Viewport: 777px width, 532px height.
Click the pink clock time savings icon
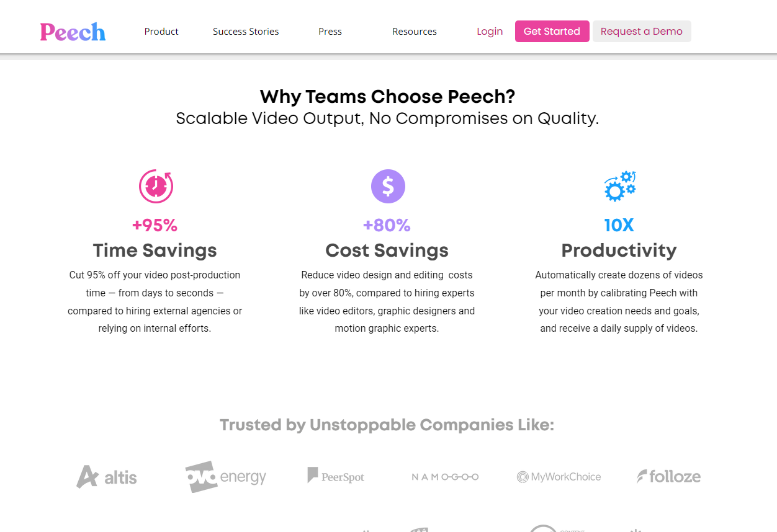tap(156, 186)
